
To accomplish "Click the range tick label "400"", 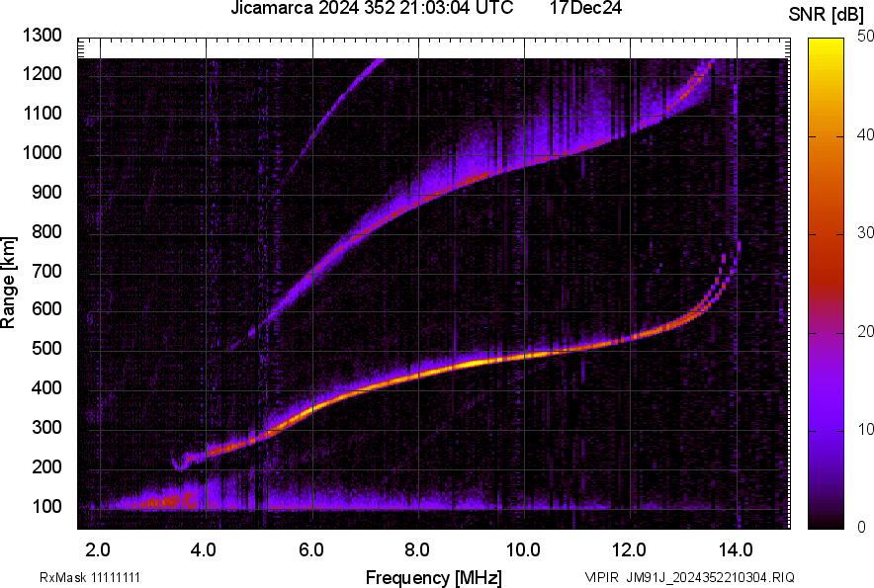I will click(46, 388).
